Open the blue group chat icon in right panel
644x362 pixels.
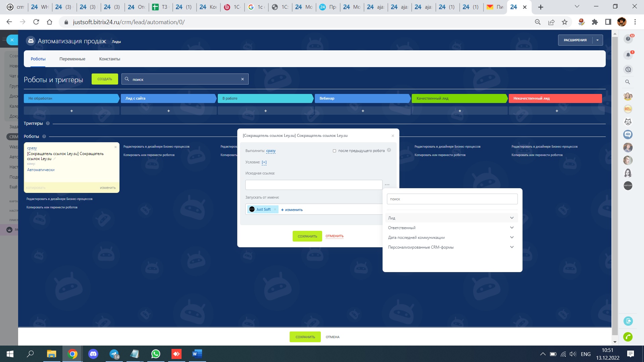[628, 135]
